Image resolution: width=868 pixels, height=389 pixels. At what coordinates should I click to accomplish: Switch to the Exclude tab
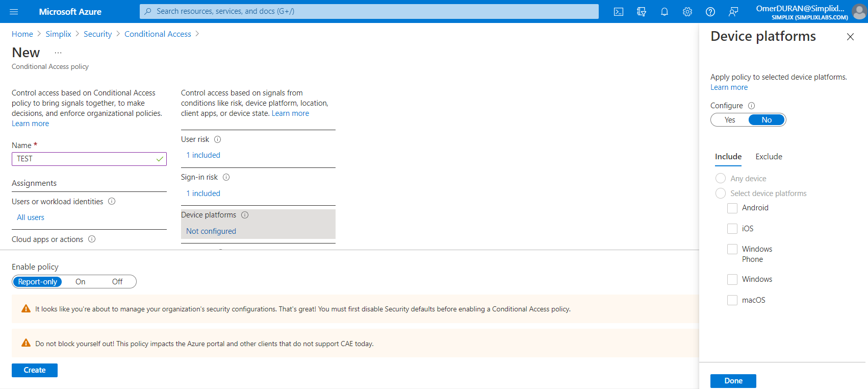click(x=769, y=157)
